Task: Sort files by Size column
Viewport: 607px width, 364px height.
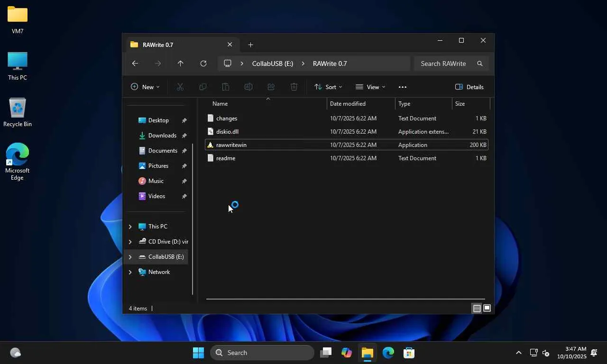Action: point(470,103)
